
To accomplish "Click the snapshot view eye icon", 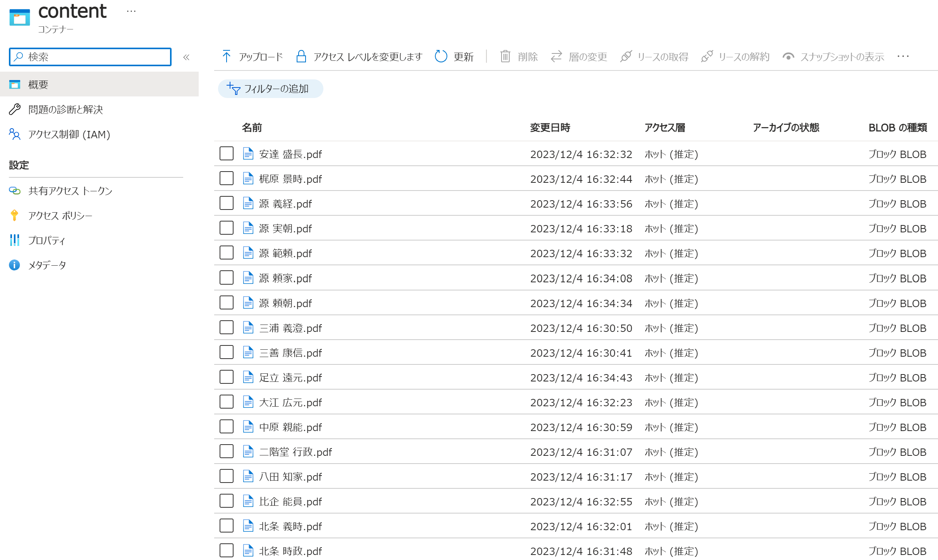I will coord(788,57).
